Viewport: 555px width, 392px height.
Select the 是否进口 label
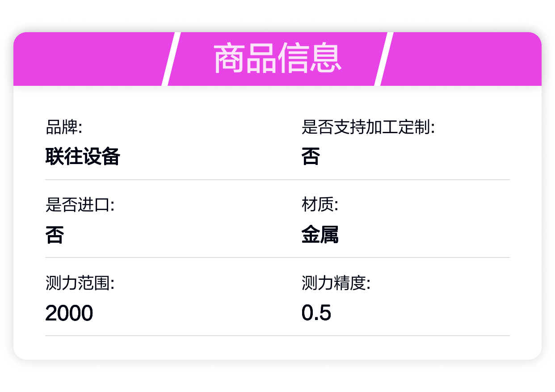pyautogui.click(x=80, y=206)
